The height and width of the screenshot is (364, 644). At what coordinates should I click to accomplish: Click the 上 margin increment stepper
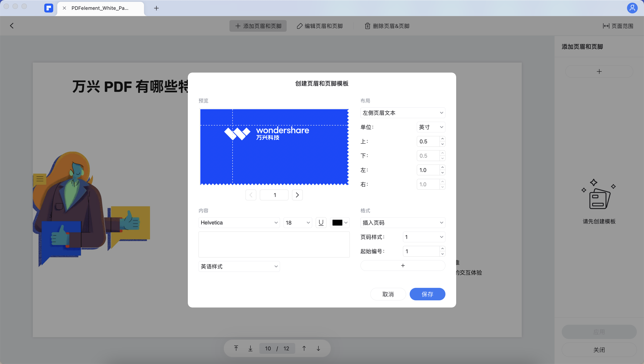point(442,139)
